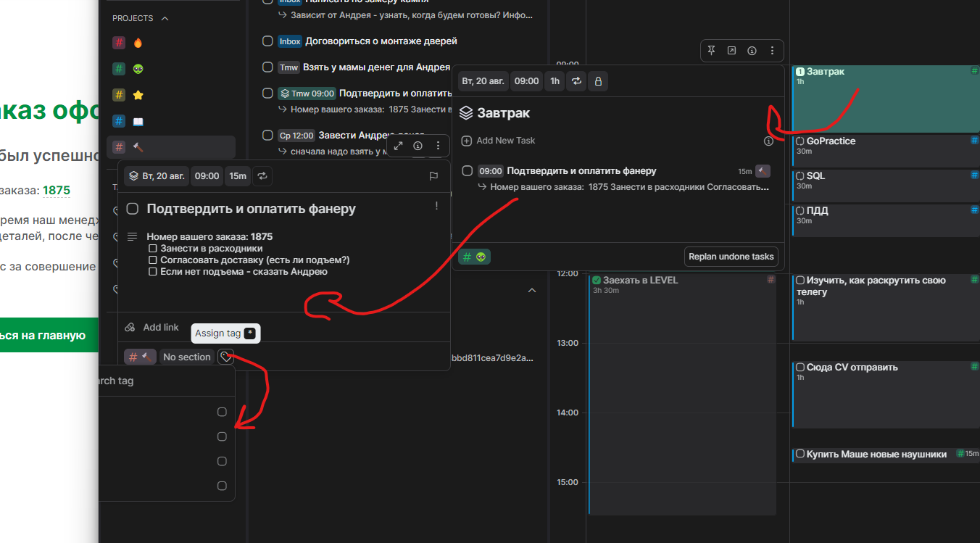Click lock icon in Завтрак popup
The width and height of the screenshot is (980, 543).
pos(598,81)
